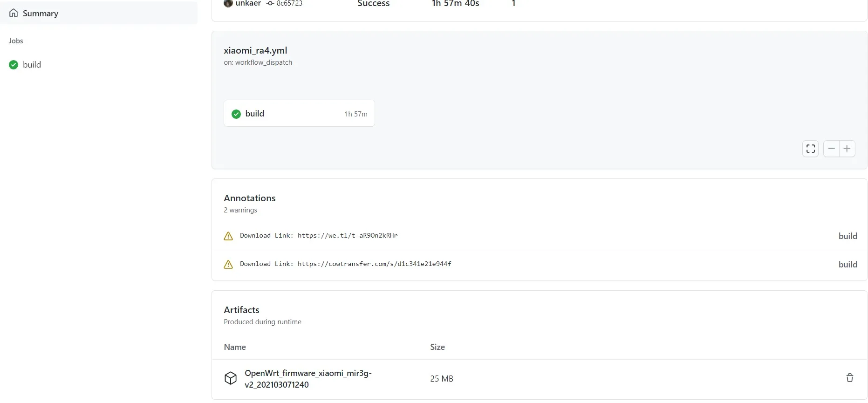Click the success check icon in build card
868x403 pixels.
(x=236, y=114)
